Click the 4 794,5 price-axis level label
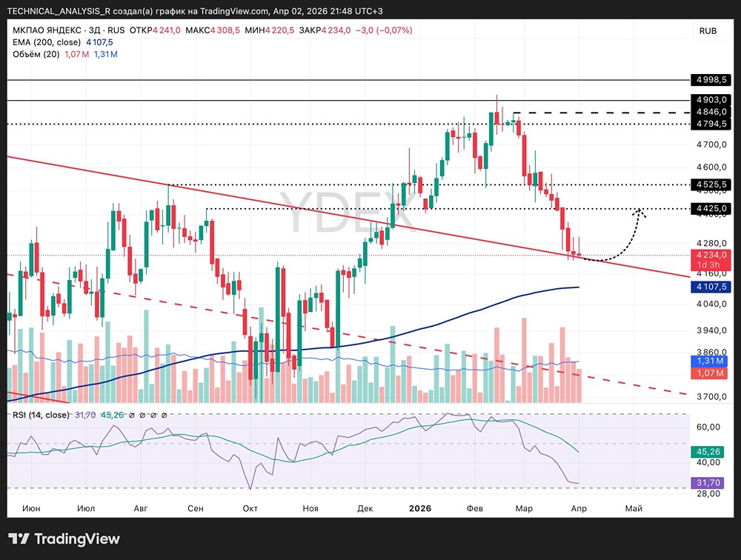Screen dimensions: 741x560 711,124
